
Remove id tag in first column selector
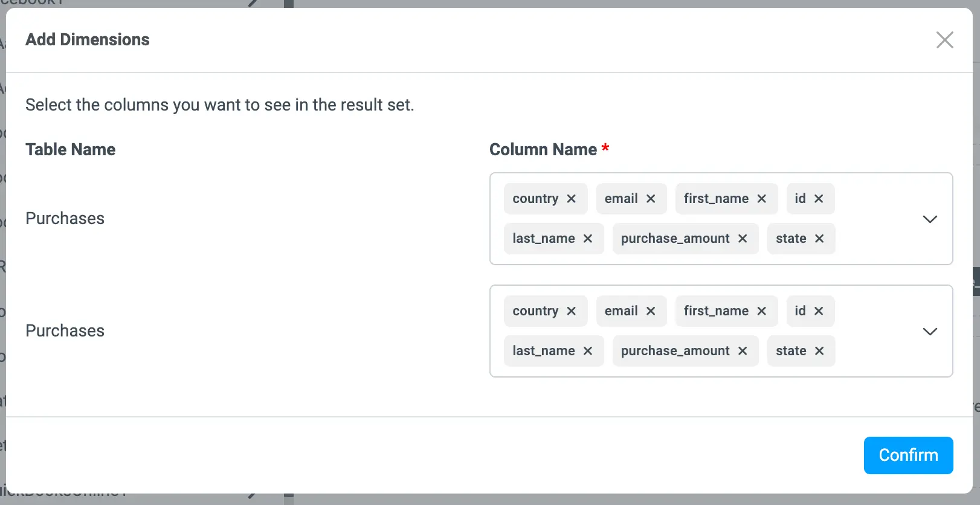(x=819, y=199)
